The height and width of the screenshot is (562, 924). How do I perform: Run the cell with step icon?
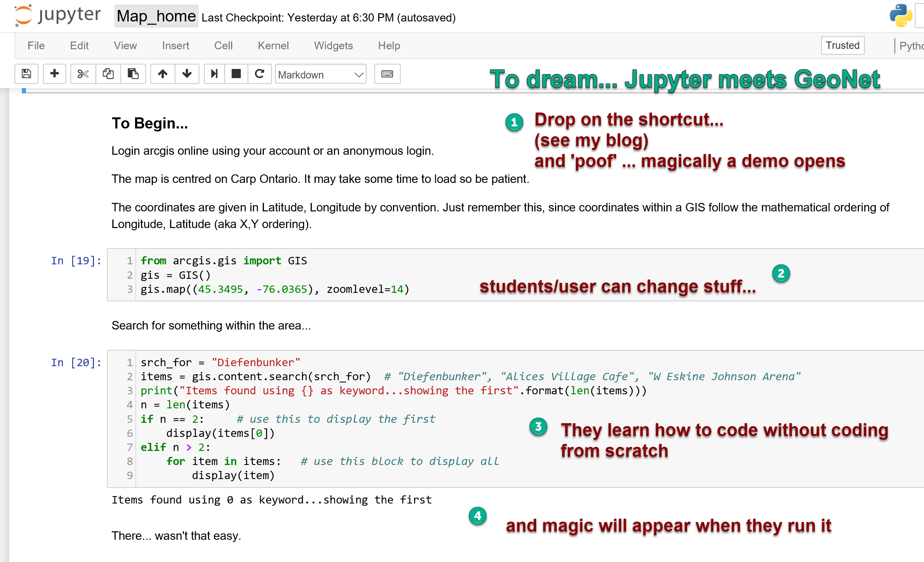tap(214, 74)
